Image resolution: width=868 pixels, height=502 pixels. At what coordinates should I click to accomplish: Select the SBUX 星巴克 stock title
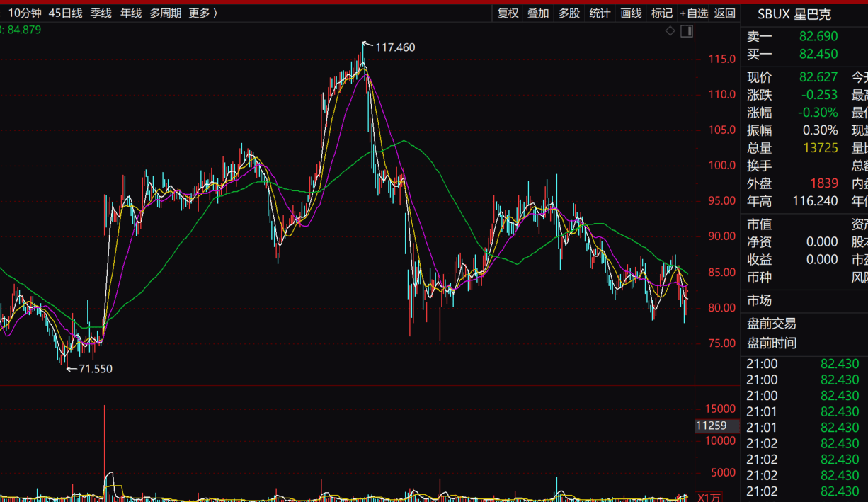pos(794,14)
